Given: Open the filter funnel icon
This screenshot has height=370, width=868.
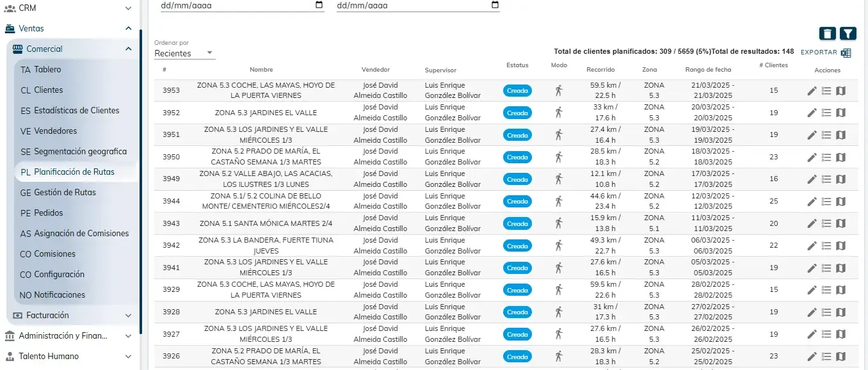Looking at the screenshot, I should click(848, 33).
